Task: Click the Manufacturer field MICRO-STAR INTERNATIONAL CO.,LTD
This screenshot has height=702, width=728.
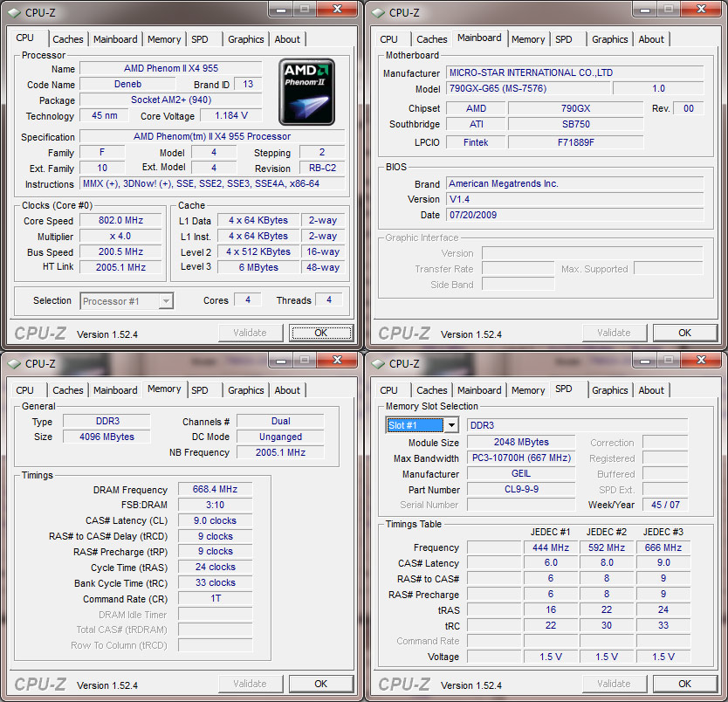Action: click(x=574, y=72)
